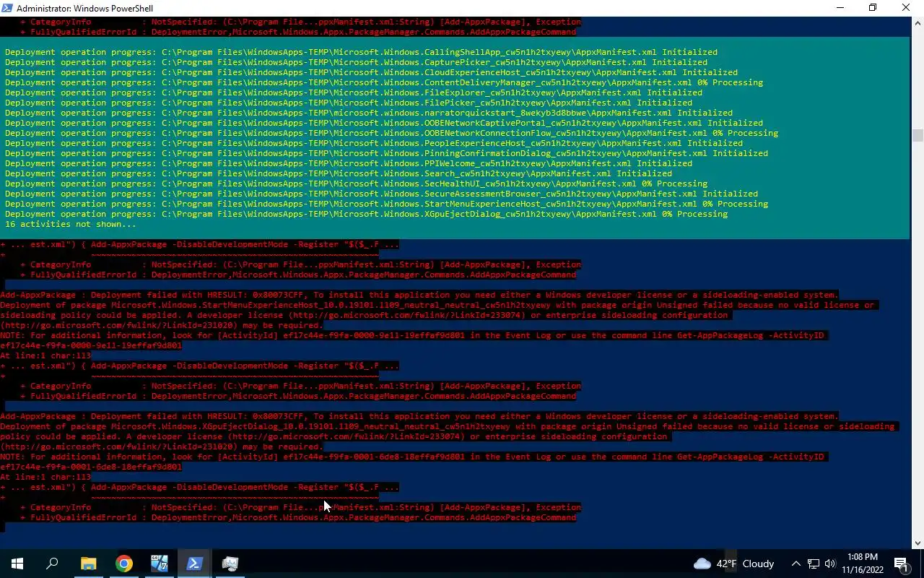The height and width of the screenshot is (578, 924).
Task: Click the vertical scrollbar thumb
Action: [x=918, y=136]
